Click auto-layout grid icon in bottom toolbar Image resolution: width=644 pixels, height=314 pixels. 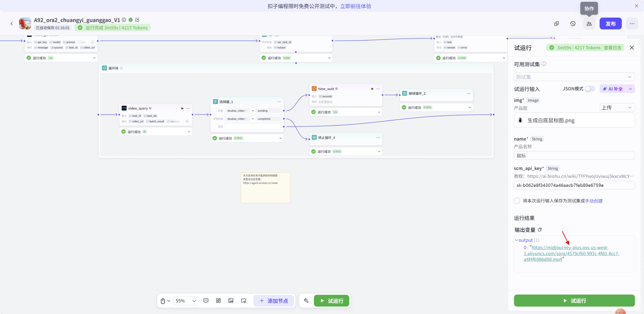click(218, 301)
